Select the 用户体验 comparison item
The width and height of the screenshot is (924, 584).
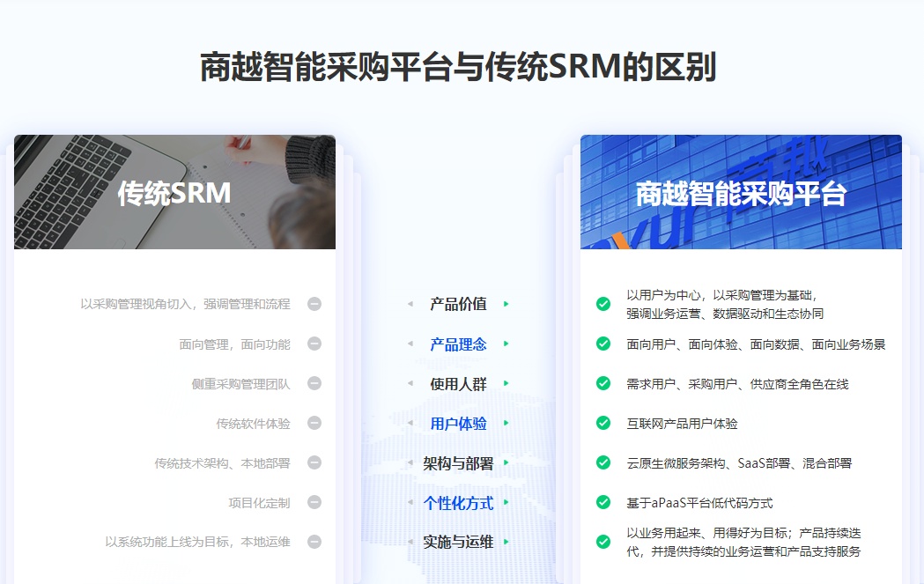click(x=458, y=424)
